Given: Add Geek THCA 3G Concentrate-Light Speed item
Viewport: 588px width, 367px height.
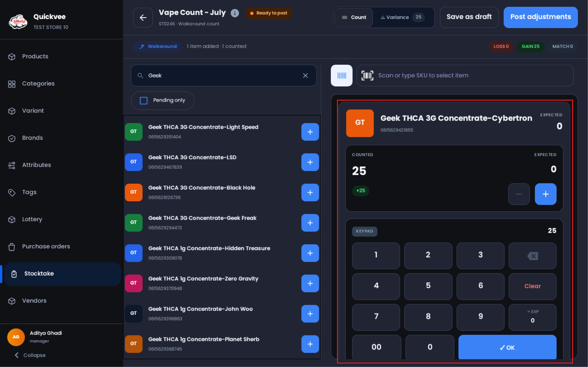Looking at the screenshot, I should coord(310,132).
